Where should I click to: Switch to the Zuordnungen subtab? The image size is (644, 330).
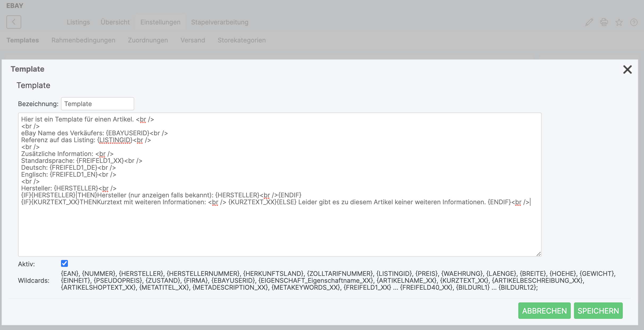148,40
